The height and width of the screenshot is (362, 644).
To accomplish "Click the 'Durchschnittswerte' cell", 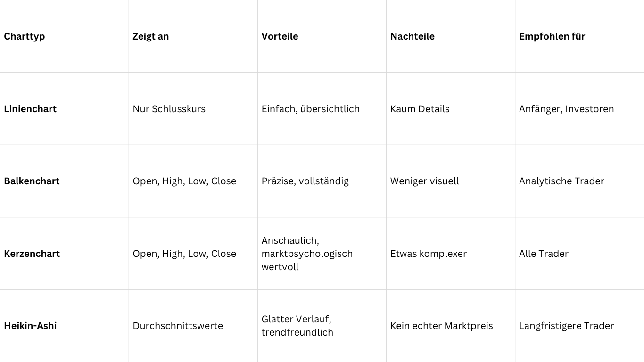I will pyautogui.click(x=178, y=326).
